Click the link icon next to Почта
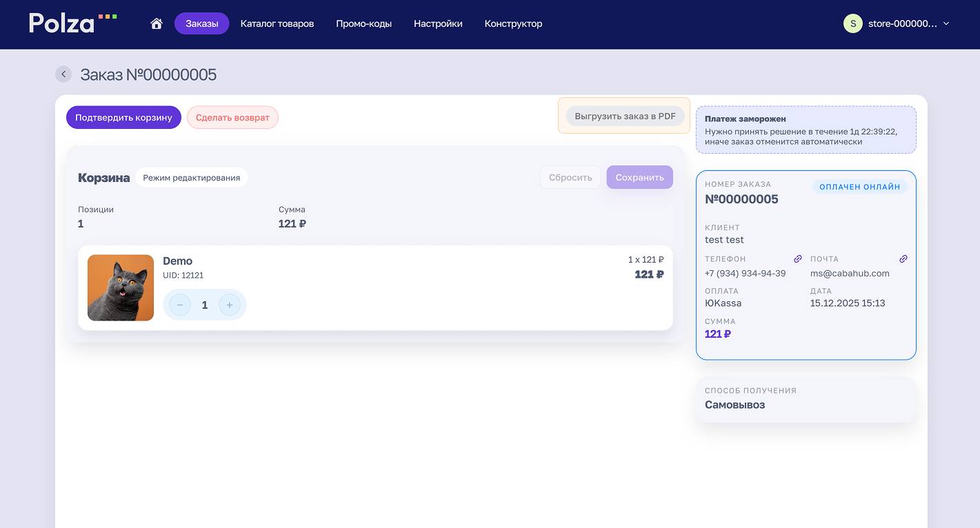This screenshot has width=980, height=528. click(x=903, y=259)
